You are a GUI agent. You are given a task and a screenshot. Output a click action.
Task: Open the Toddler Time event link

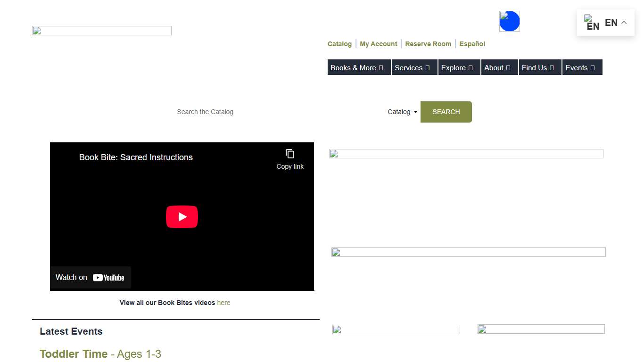pyautogui.click(x=74, y=354)
